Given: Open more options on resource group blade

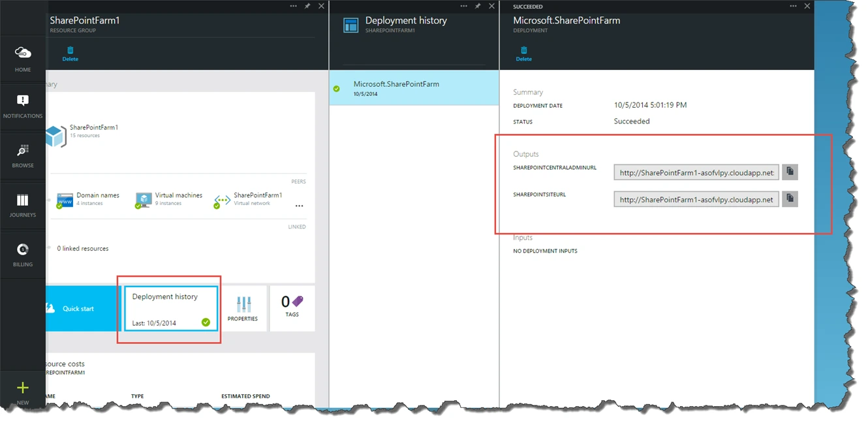Looking at the screenshot, I should coord(293,6).
